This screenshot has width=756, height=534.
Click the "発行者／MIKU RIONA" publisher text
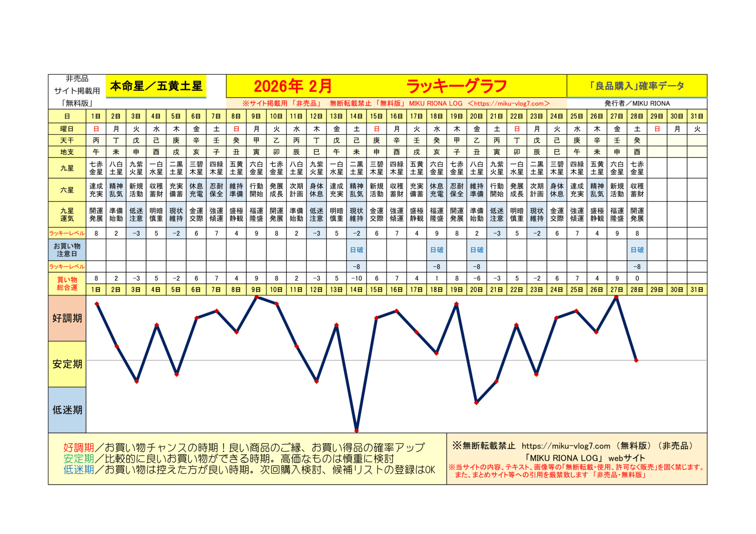(637, 104)
